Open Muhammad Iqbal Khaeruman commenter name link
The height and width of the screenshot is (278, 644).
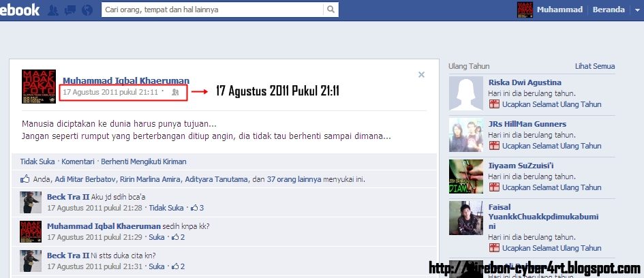point(104,226)
